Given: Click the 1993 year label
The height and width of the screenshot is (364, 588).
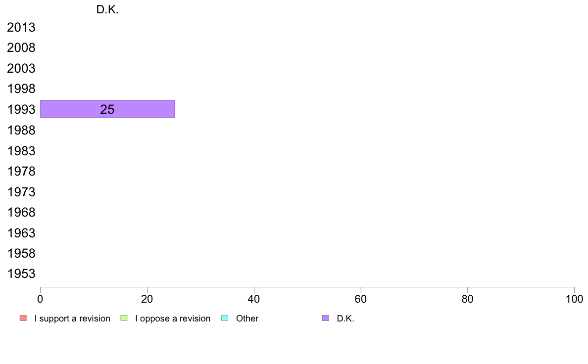Looking at the screenshot, I should [x=21, y=109].
